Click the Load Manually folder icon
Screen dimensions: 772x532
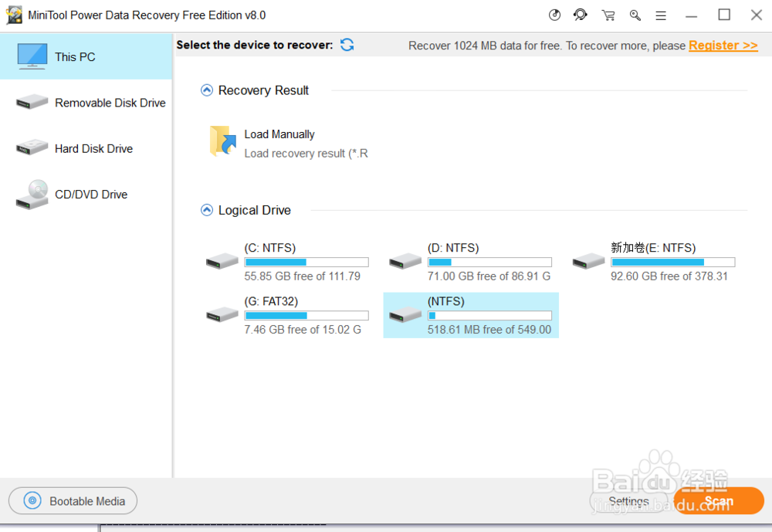click(222, 141)
